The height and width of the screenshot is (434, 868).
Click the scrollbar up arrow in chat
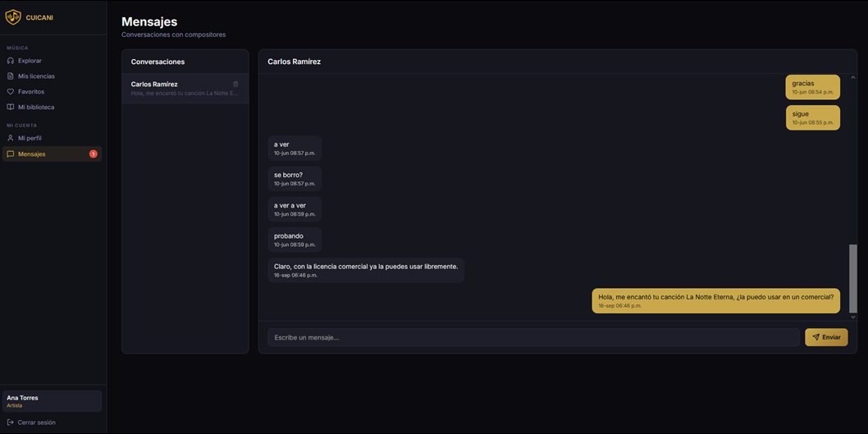[x=853, y=77]
